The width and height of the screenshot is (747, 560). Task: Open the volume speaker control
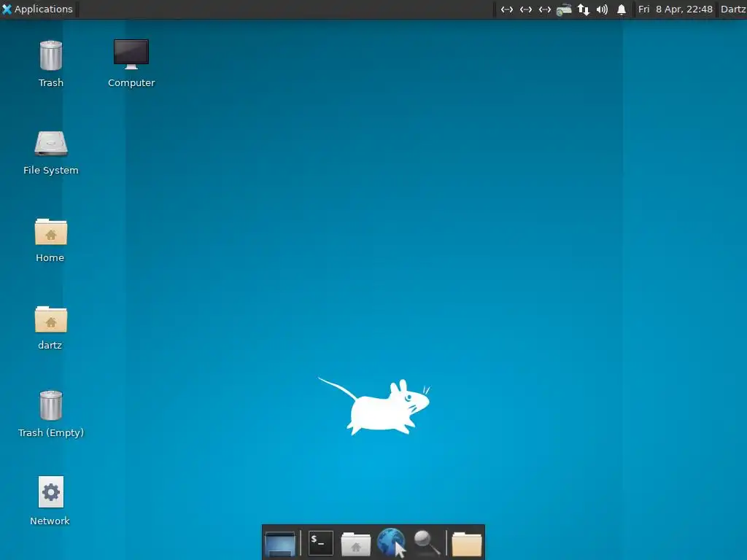(602, 9)
